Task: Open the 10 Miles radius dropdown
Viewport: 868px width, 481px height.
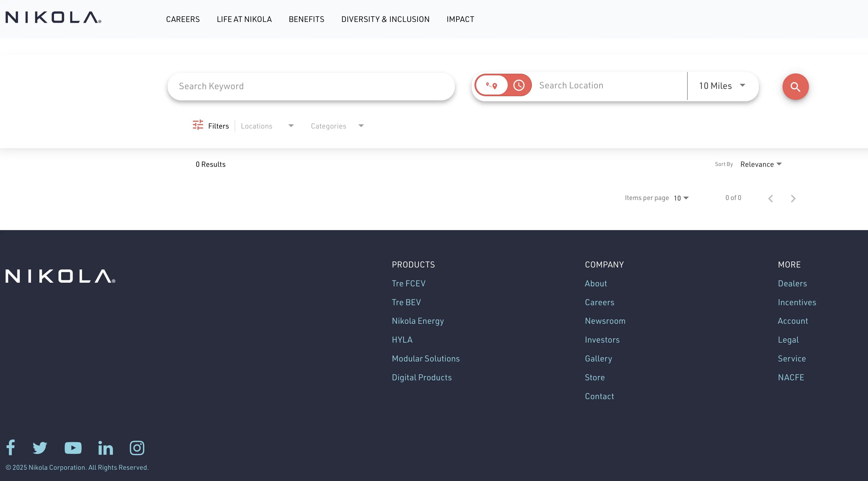Action: coord(722,86)
